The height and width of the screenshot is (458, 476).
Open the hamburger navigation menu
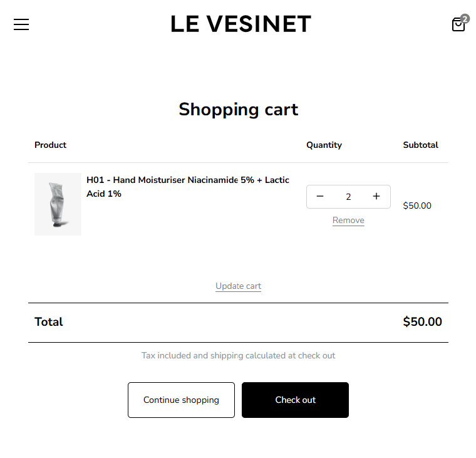(21, 24)
